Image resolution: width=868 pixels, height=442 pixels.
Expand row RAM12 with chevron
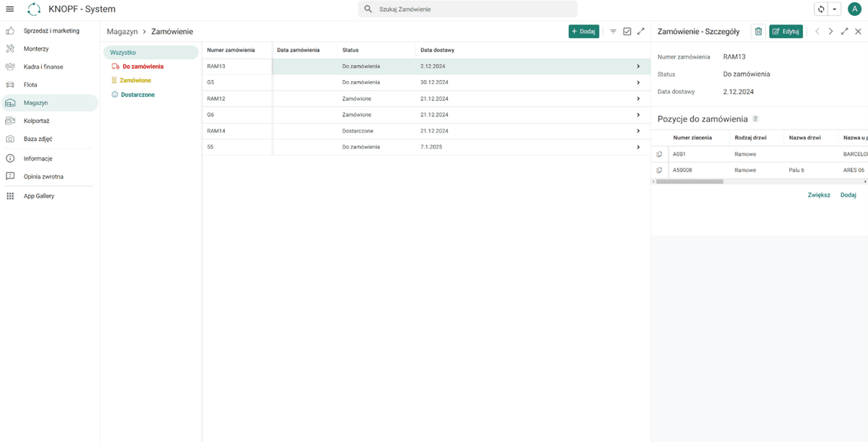638,98
